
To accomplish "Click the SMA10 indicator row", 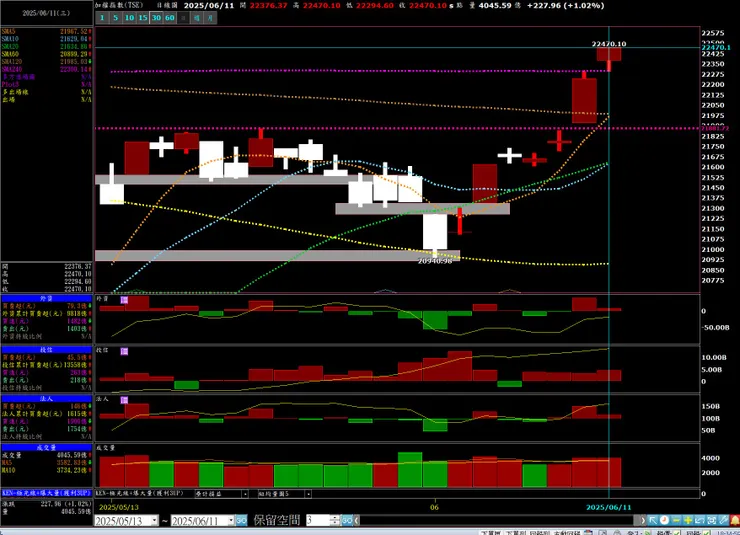I will click(x=46, y=39).
